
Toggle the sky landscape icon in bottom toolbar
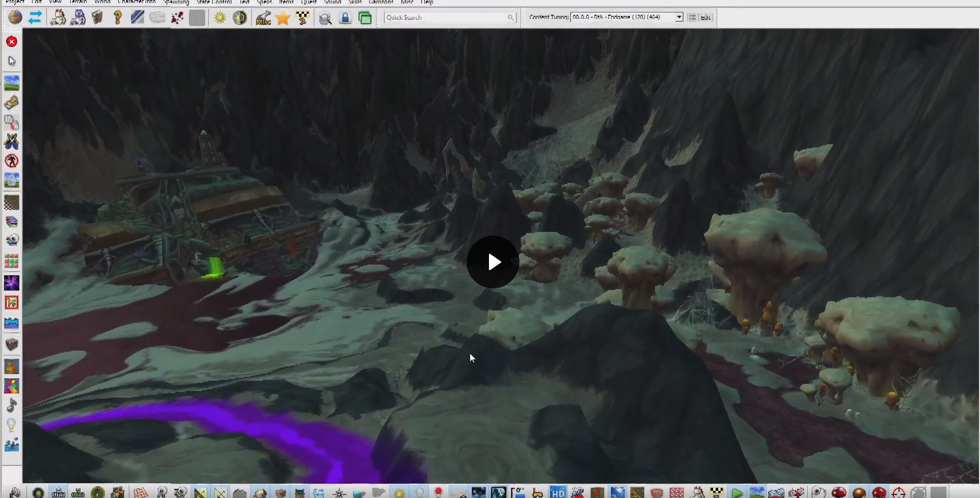757,492
